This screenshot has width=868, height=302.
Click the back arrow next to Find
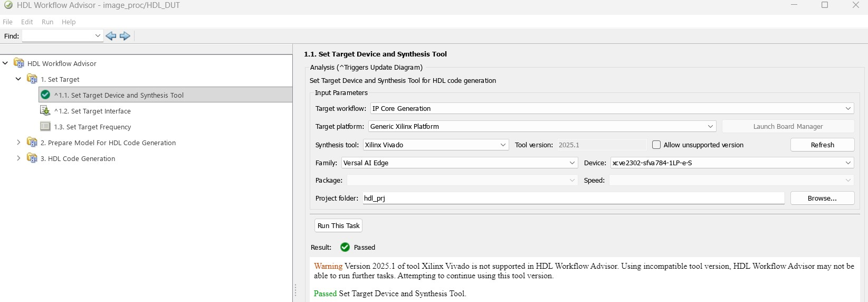pos(111,36)
